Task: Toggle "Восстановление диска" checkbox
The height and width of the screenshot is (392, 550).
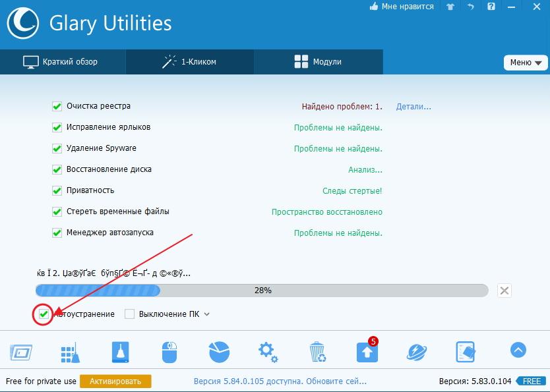Action: coord(57,169)
